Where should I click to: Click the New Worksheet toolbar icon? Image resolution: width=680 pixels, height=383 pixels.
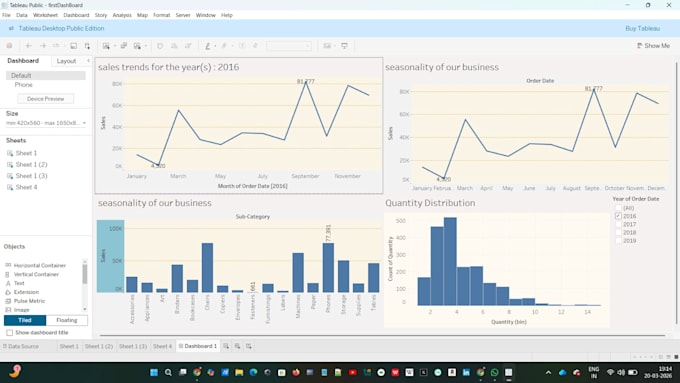(106, 46)
